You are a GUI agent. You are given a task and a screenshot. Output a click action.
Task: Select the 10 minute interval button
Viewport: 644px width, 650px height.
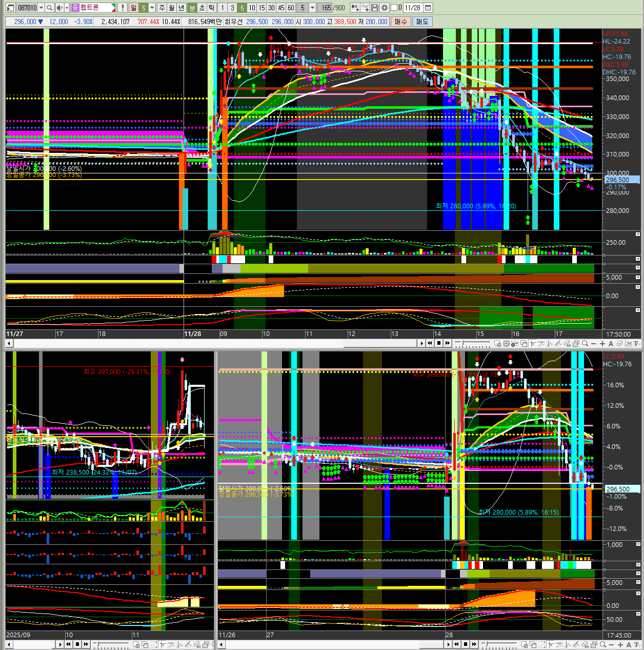252,8
